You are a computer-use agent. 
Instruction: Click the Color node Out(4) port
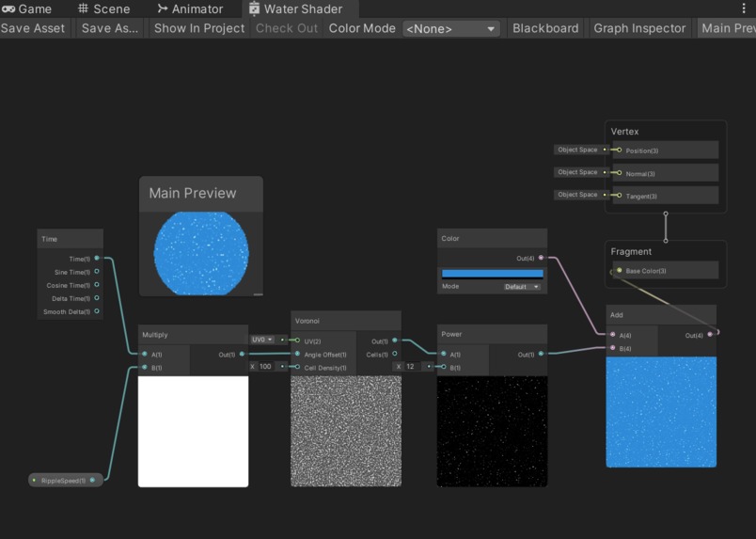pyautogui.click(x=541, y=258)
